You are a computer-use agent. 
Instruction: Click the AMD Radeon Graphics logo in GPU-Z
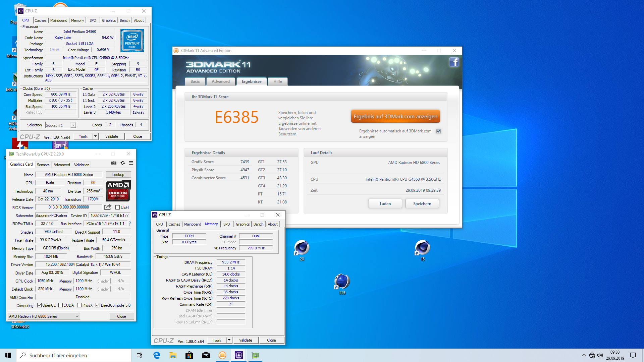[x=118, y=191]
